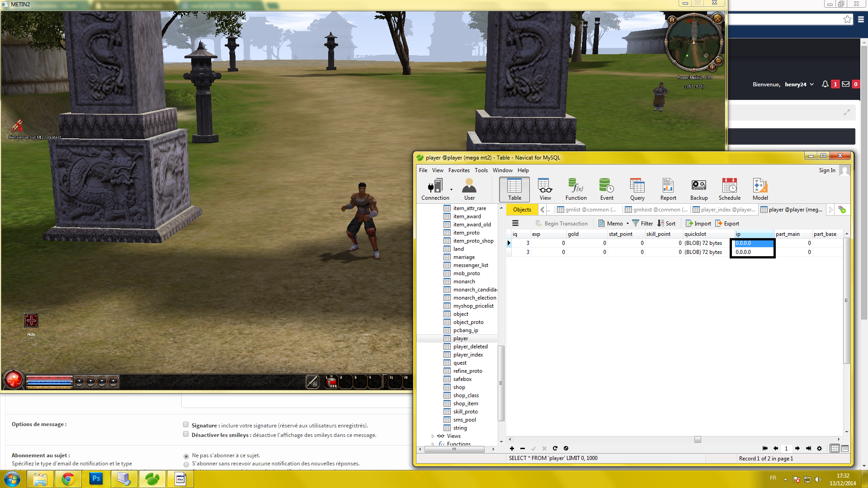Image resolution: width=868 pixels, height=488 pixels.
Task: Open the Model section in Navicat
Action: click(760, 189)
